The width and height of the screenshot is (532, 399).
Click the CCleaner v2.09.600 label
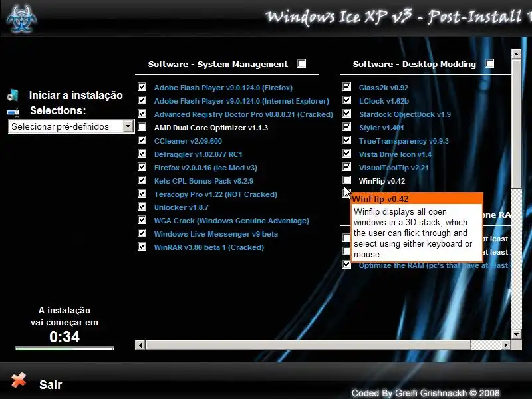click(188, 141)
